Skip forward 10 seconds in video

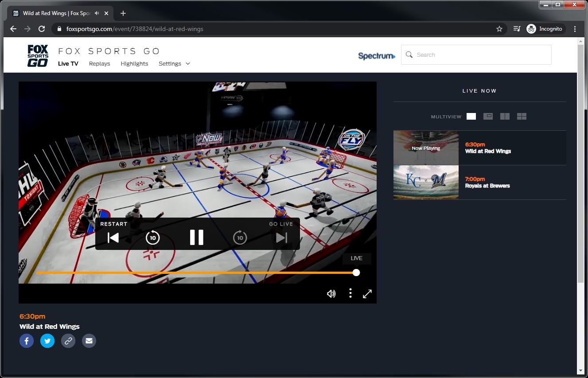[x=240, y=238]
